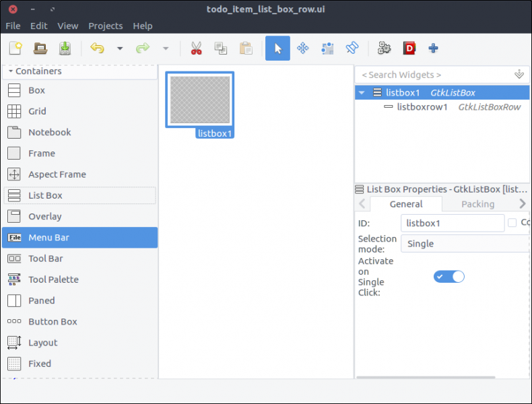Collapse the Containers palette section
The width and height of the screenshot is (532, 404).
coord(11,71)
